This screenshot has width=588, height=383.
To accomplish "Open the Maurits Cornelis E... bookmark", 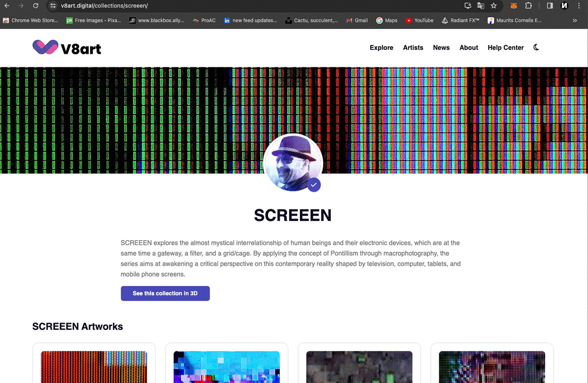I will [x=515, y=20].
